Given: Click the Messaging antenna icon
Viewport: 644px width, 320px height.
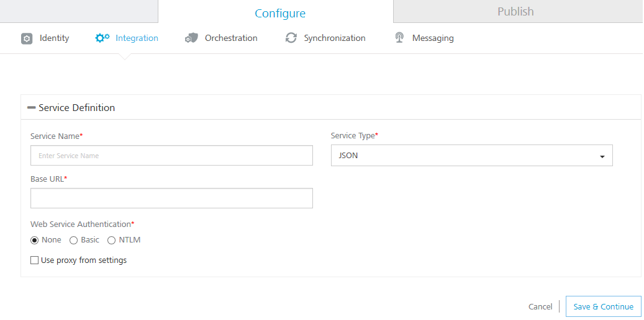Looking at the screenshot, I should coord(399,38).
